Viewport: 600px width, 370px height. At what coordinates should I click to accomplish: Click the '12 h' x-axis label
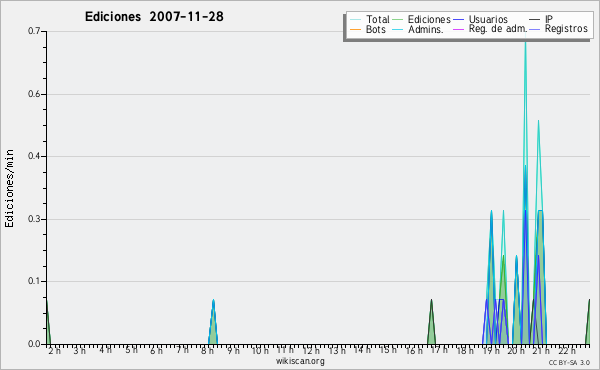click(311, 350)
